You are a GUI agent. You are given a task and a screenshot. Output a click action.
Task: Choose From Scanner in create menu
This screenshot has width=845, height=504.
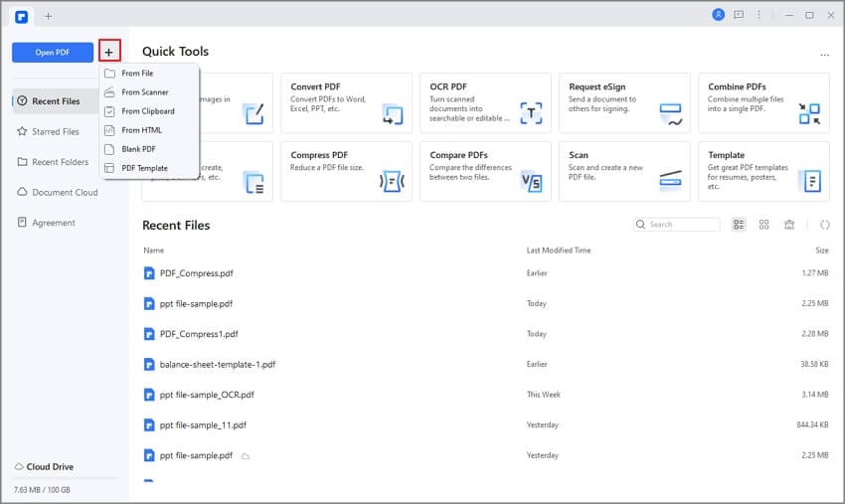click(x=149, y=92)
